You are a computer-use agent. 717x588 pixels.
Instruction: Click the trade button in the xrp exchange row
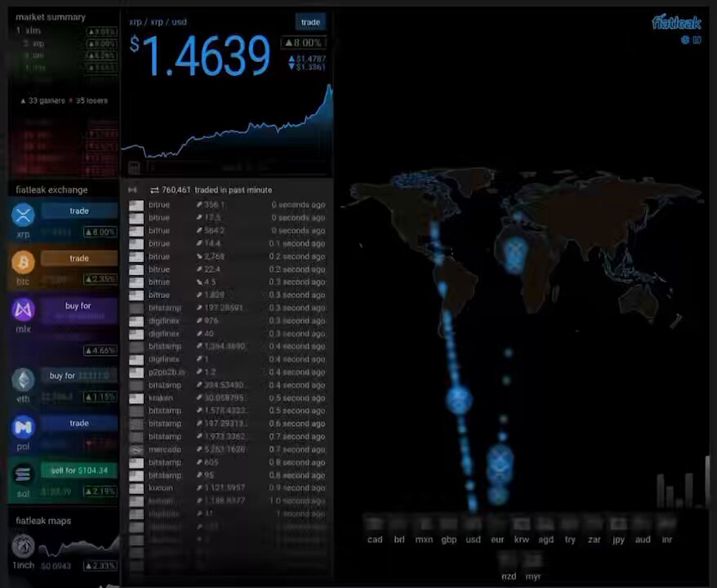click(79, 211)
